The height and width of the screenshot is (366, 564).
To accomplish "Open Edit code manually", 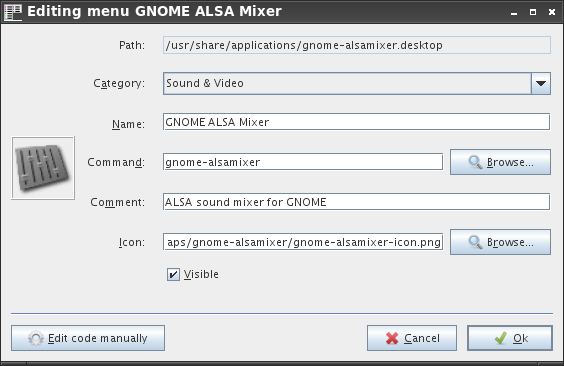I will tap(88, 338).
